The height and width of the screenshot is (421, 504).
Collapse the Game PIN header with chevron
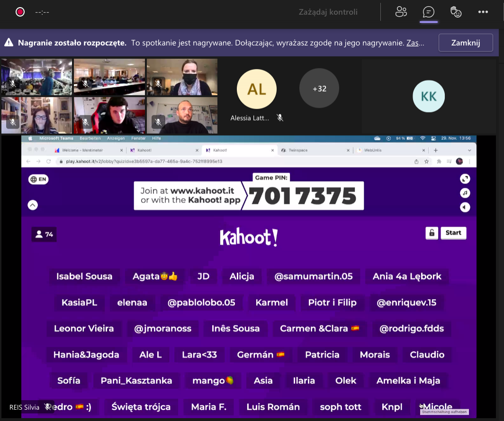(33, 205)
